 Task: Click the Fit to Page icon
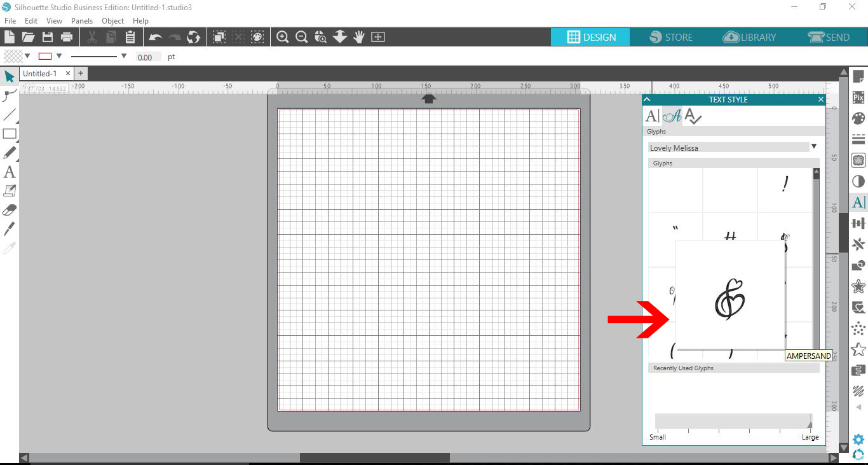378,37
